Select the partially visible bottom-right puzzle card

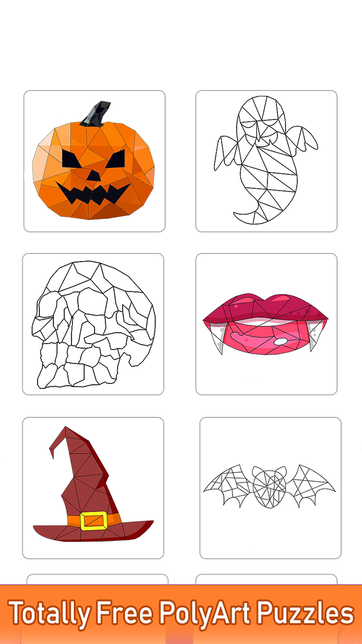coord(266,580)
